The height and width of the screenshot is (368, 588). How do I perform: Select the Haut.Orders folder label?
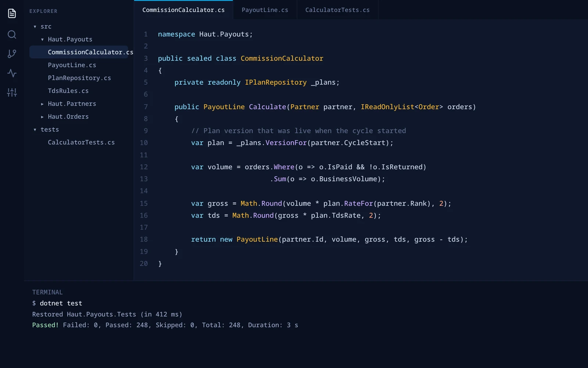[68, 117]
